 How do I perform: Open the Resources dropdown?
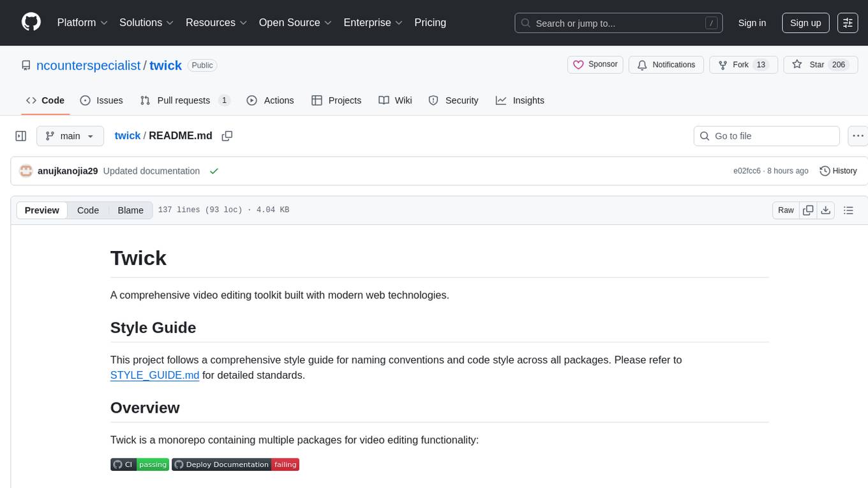(x=216, y=22)
